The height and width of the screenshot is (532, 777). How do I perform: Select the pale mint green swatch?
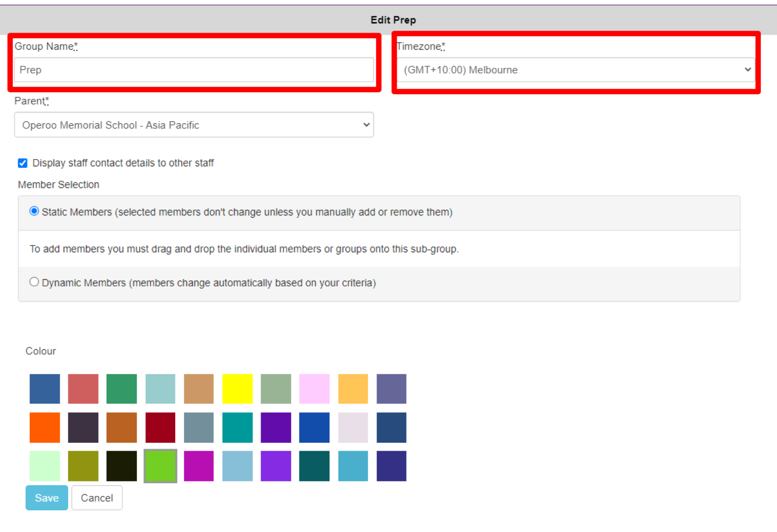[45, 466]
